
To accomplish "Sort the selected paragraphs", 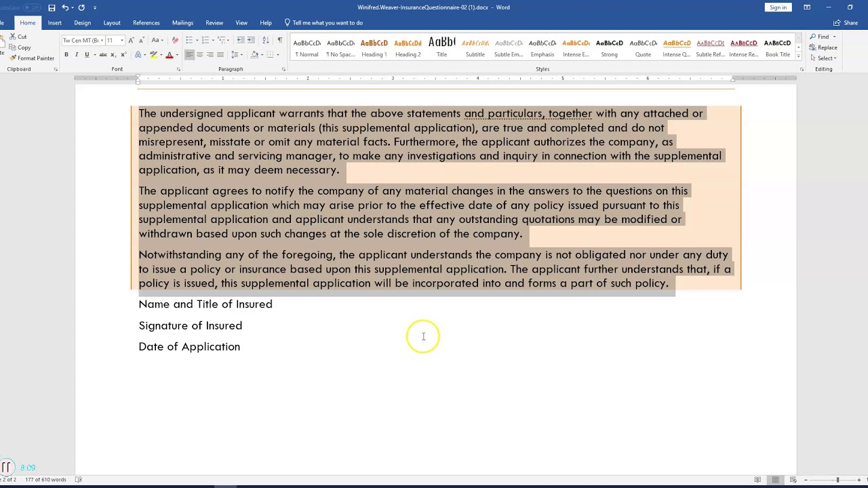I will pyautogui.click(x=265, y=40).
